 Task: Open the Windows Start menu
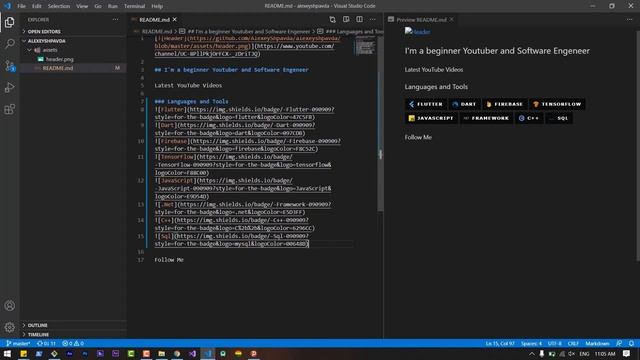[x=7, y=353]
